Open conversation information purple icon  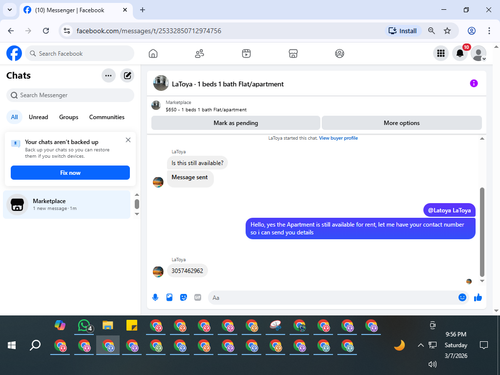[x=474, y=83]
